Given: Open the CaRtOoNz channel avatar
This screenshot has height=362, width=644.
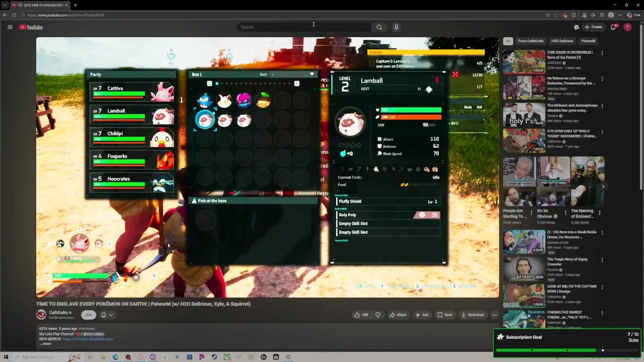Looking at the screenshot, I should tap(41, 315).
